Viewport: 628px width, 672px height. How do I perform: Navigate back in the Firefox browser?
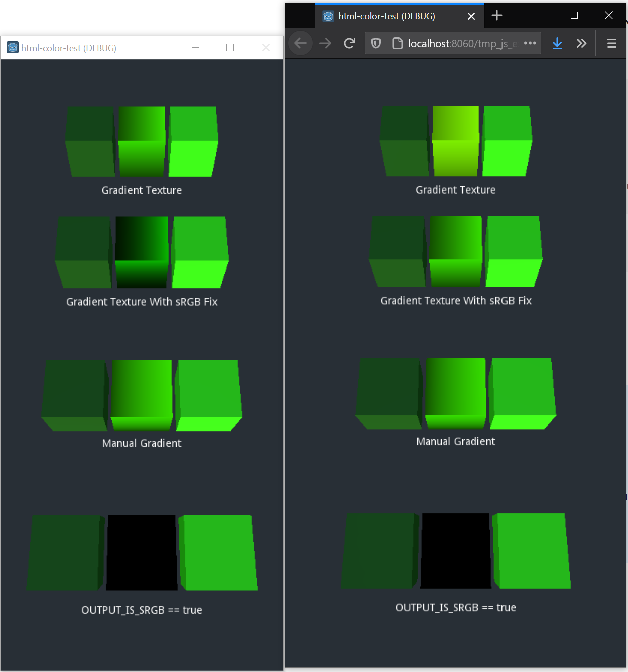[x=300, y=43]
